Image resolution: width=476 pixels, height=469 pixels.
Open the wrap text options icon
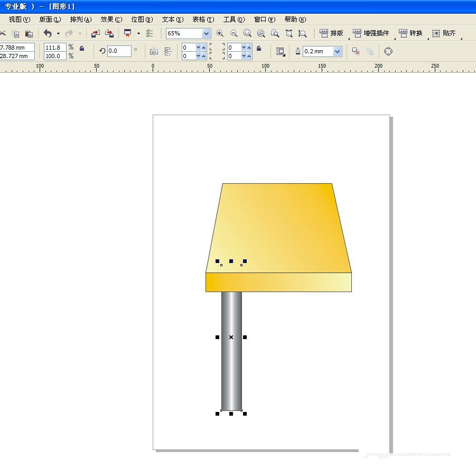pyautogui.click(x=280, y=51)
